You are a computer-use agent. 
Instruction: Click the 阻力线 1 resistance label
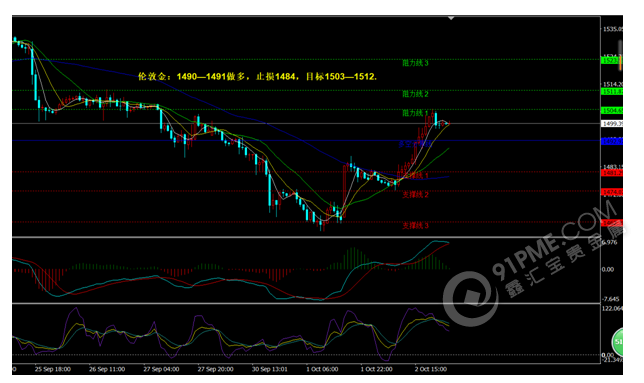point(415,113)
